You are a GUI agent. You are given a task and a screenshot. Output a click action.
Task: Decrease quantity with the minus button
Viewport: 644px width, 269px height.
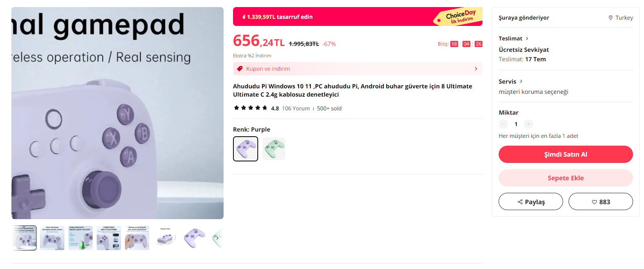point(503,124)
